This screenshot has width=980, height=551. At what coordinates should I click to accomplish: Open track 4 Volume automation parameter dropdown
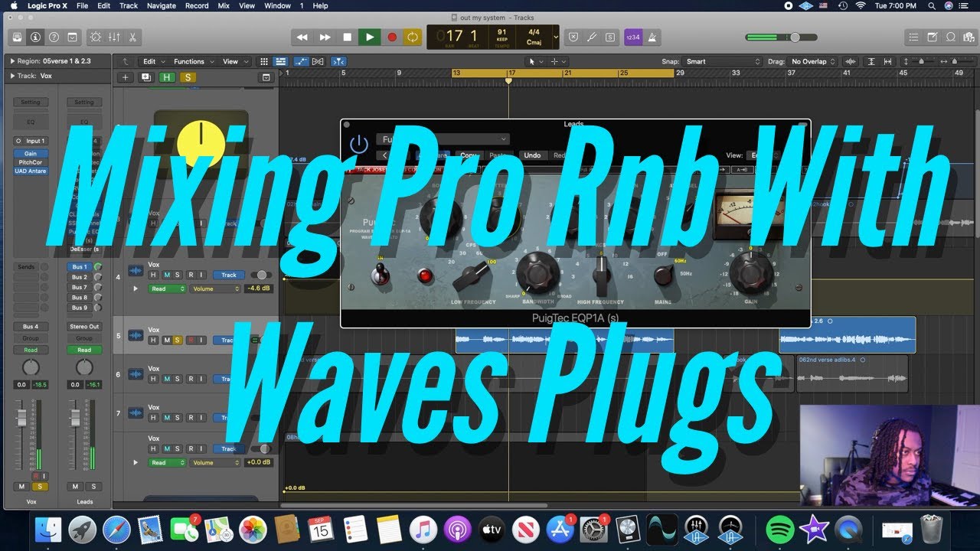pyautogui.click(x=215, y=289)
